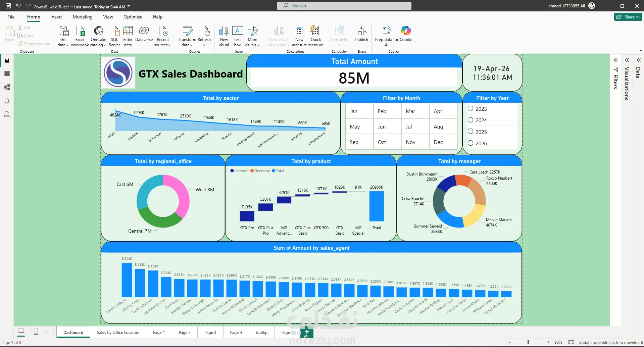Click the Increase legend swatch in Total by product
Viewport: 644px width, 347px height.
pos(232,171)
